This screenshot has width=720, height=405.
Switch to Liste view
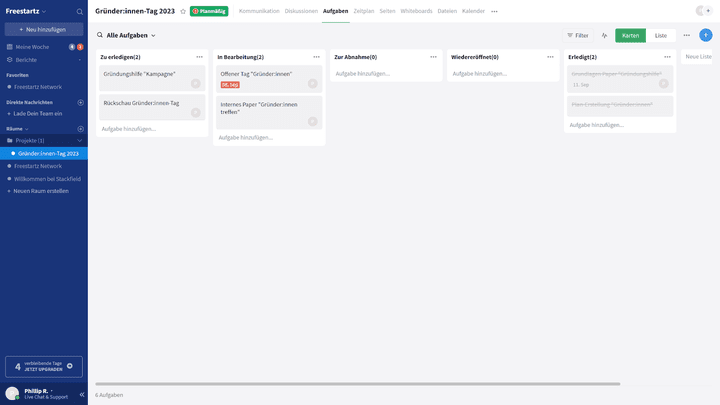pyautogui.click(x=661, y=35)
